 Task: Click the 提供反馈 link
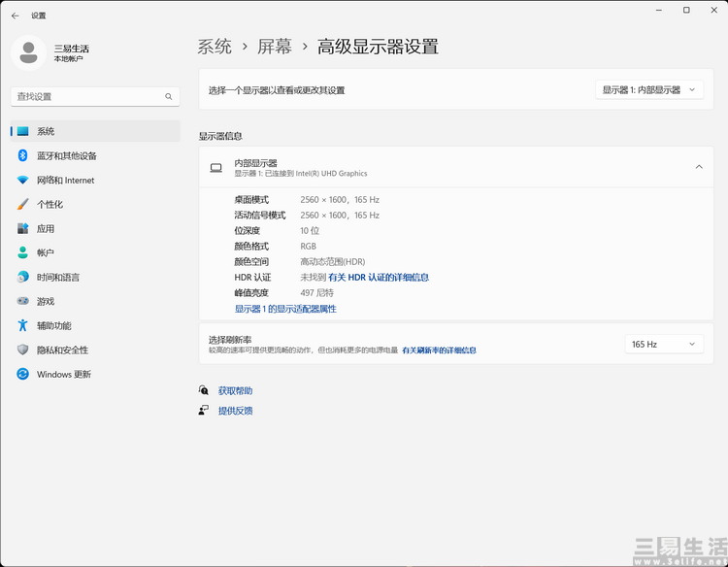click(235, 411)
